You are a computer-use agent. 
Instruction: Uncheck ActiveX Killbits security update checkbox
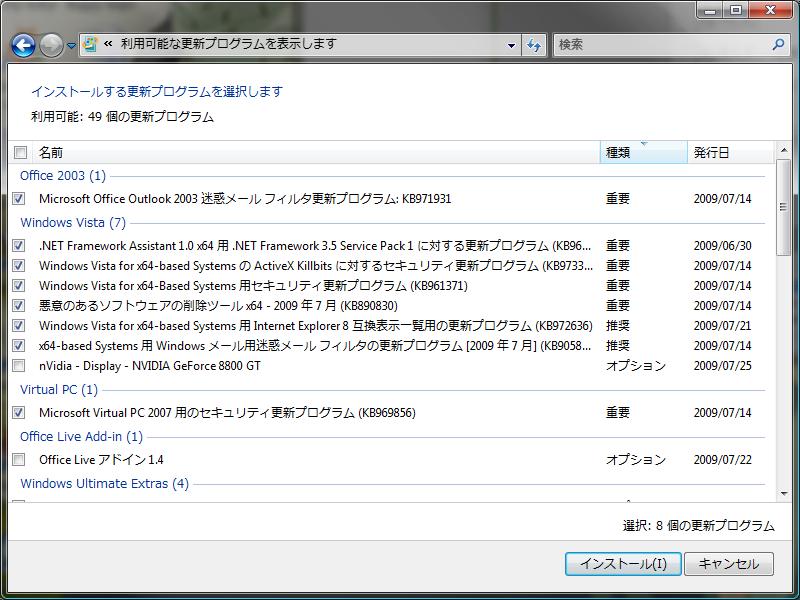[19, 265]
